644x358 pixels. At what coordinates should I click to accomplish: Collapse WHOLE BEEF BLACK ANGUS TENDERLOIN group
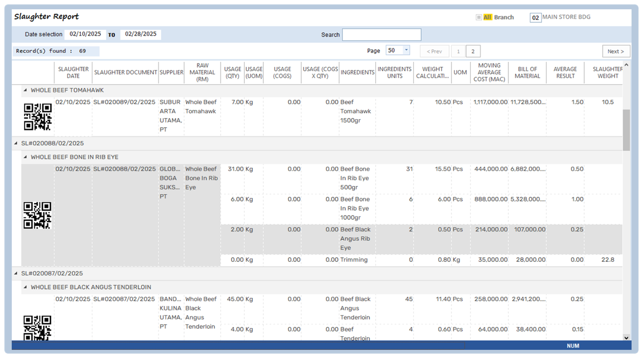pos(25,287)
